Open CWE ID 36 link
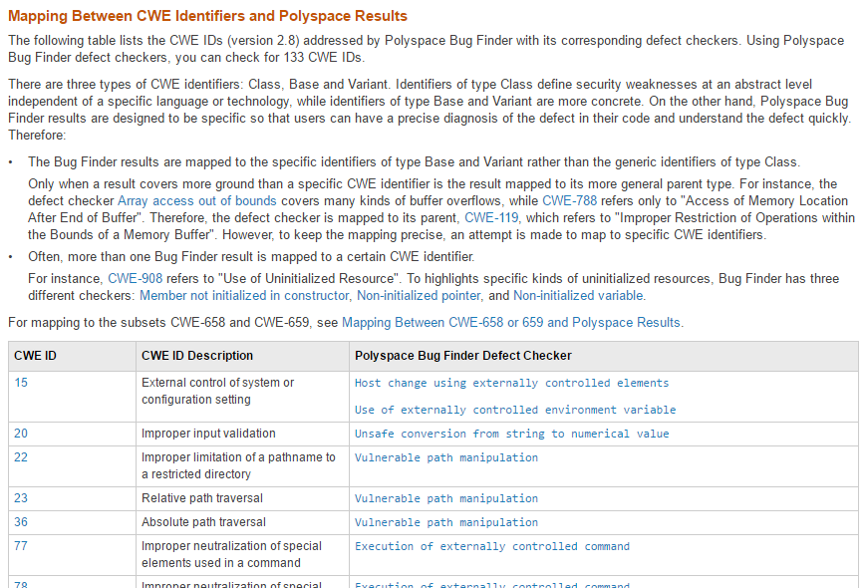 (21, 522)
